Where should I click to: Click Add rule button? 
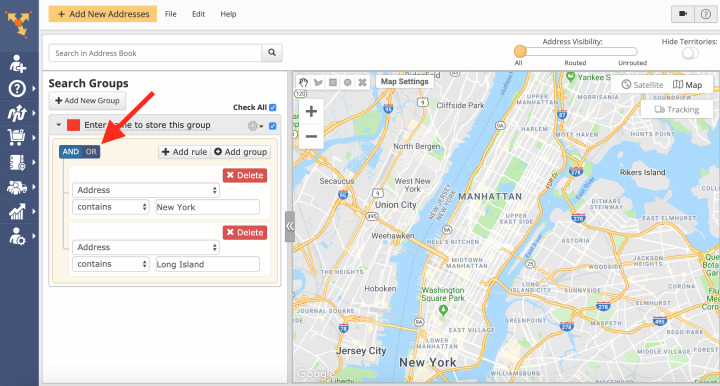pos(185,152)
